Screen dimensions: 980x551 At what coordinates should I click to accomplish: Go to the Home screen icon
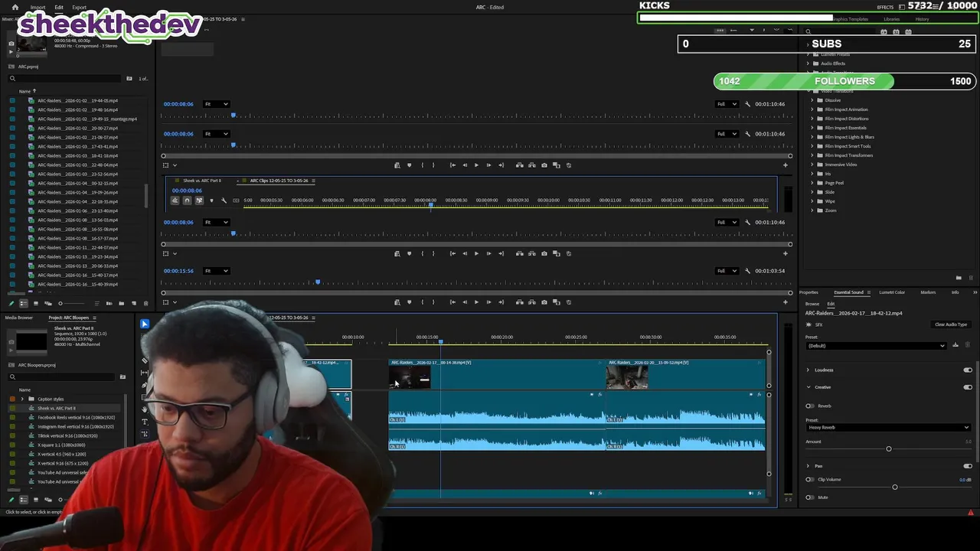point(15,8)
